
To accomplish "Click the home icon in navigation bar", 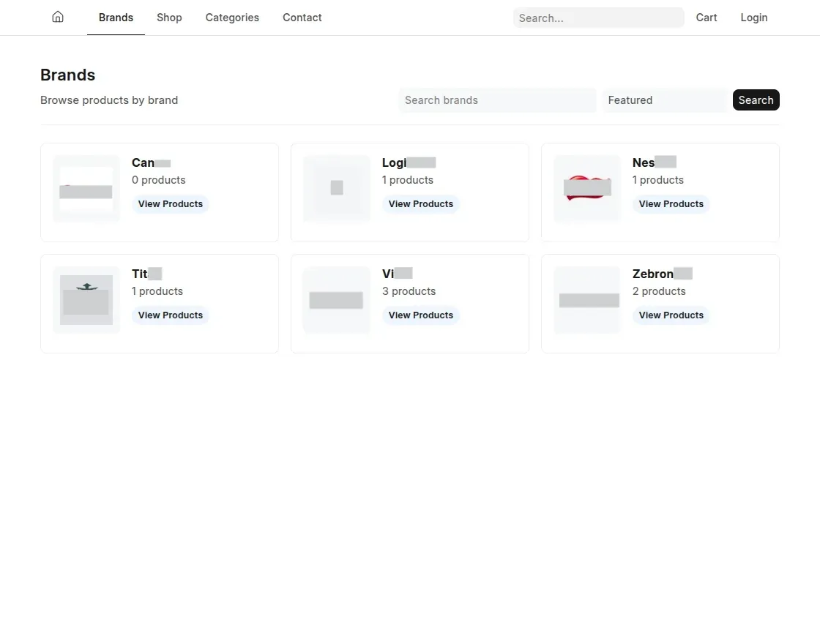I will point(58,18).
